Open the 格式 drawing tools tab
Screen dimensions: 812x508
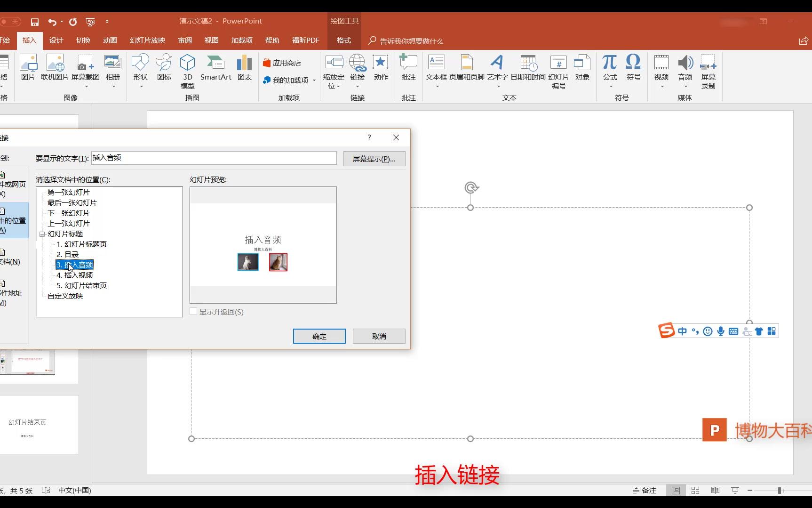pyautogui.click(x=344, y=40)
